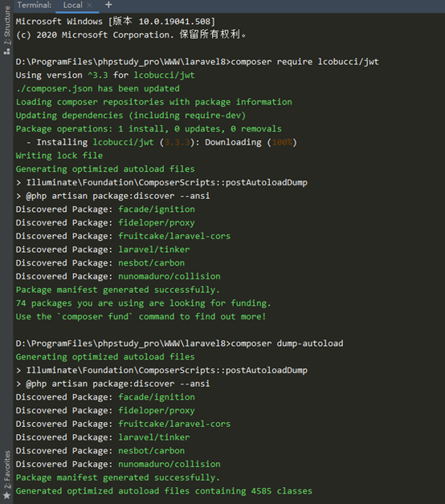
Task: Click the star icon beside Favorites
Action: tap(6, 495)
